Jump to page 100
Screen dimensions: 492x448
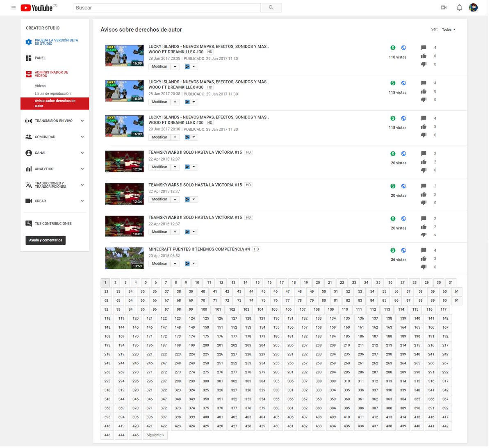[204, 309]
